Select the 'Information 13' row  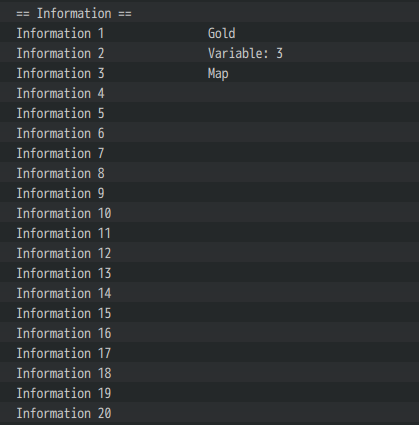[x=209, y=272]
